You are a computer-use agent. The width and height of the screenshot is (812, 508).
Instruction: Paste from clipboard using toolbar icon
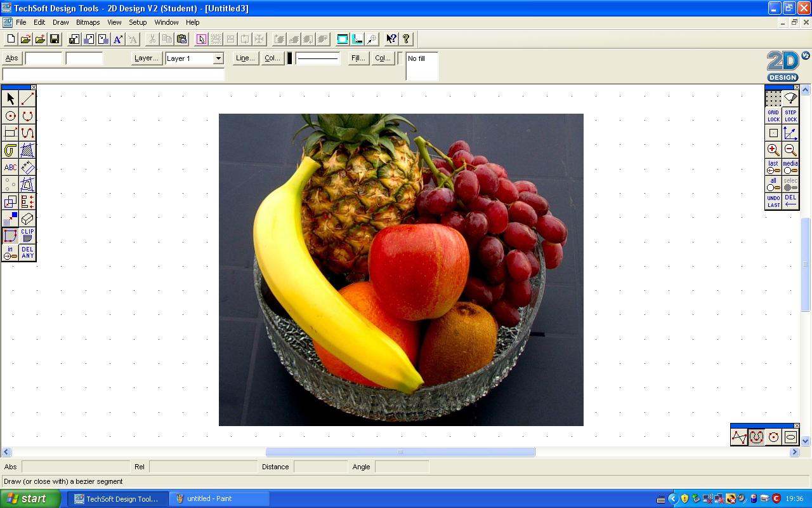(x=181, y=39)
